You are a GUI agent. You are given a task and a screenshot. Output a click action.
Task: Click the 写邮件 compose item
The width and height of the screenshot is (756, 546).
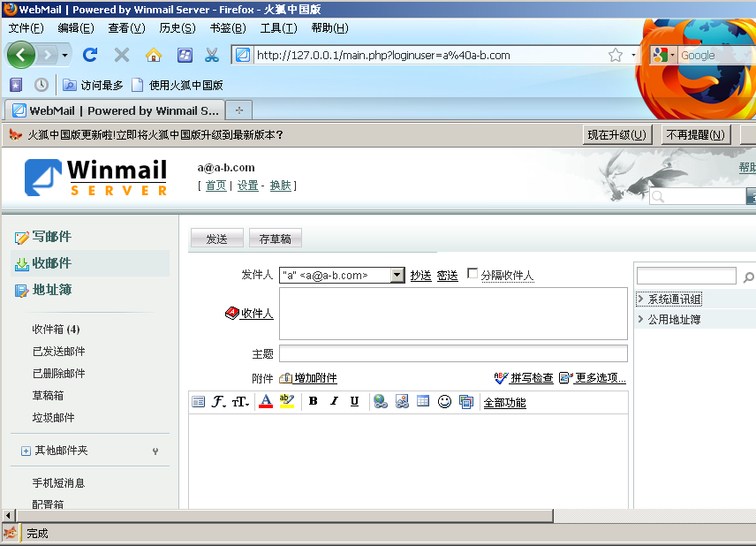click(x=43, y=237)
